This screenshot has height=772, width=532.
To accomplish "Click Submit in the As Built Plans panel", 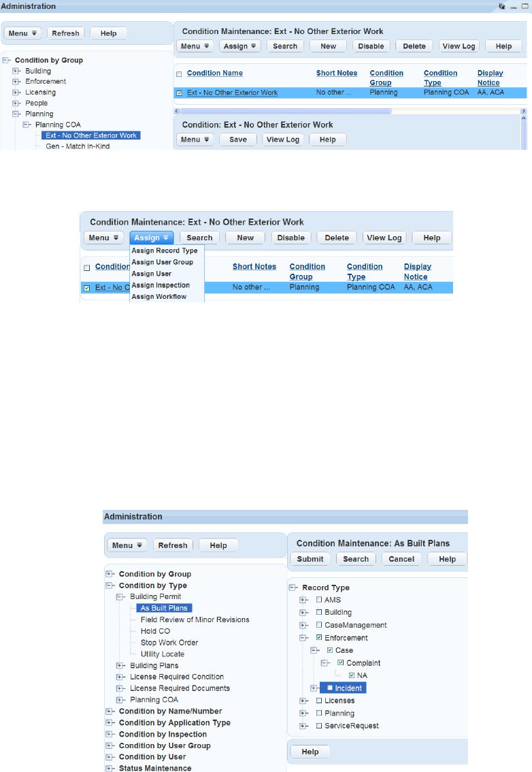I will tap(310, 559).
